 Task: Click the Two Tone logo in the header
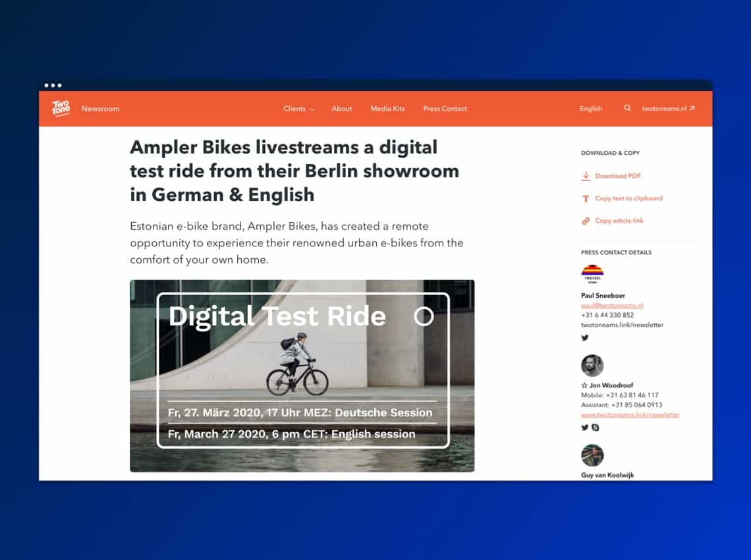61,109
